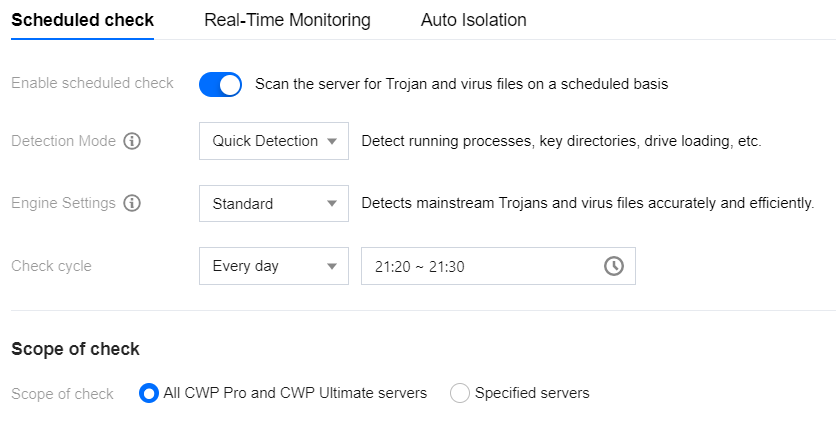Click the Quick Detection dropdown arrow
Viewport: 836px width, 427px height.
(x=332, y=141)
